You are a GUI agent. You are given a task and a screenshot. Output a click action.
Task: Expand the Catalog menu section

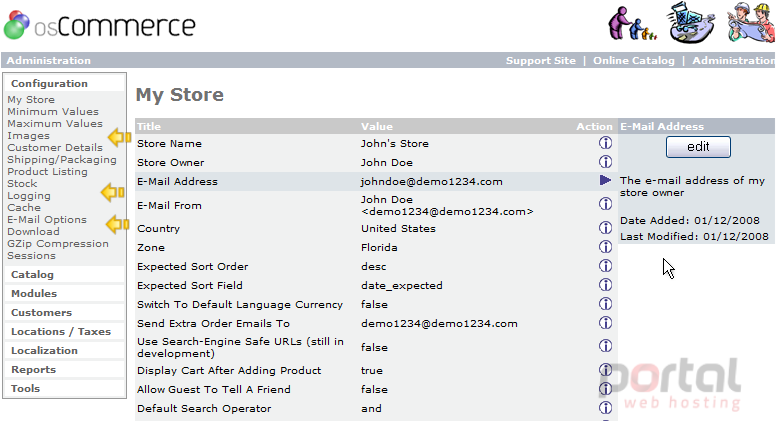[32, 275]
